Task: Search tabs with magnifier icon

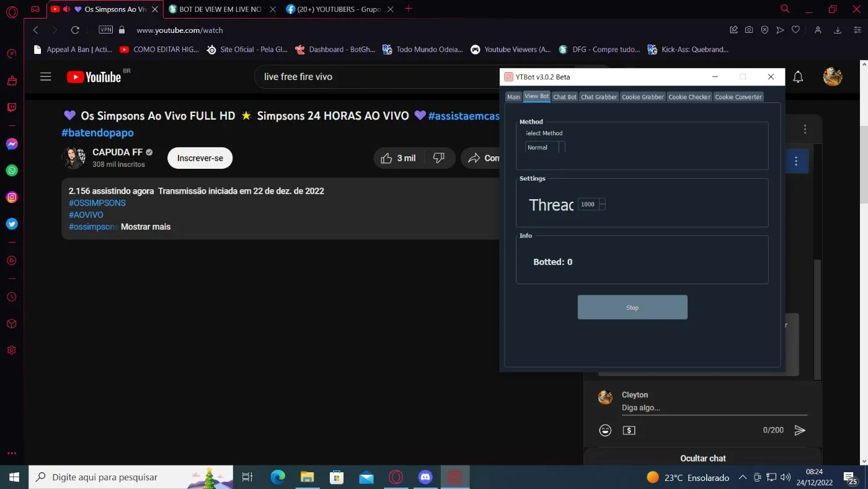Action: 785,9
